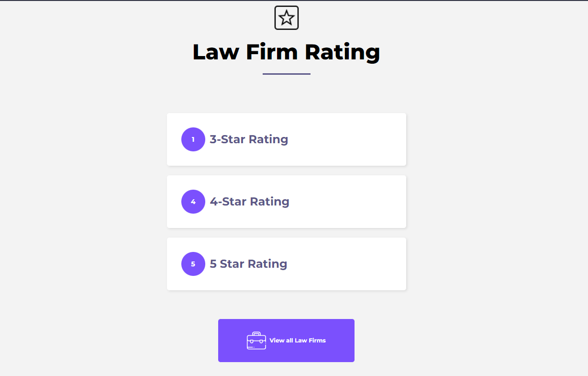Viewport: 588px width, 376px height.
Task: Click the word "Rating" in the main heading
Action: 343,53
